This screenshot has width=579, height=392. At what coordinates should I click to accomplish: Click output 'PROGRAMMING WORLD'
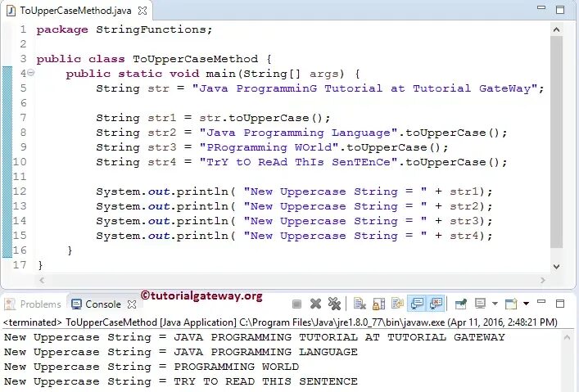(237, 367)
